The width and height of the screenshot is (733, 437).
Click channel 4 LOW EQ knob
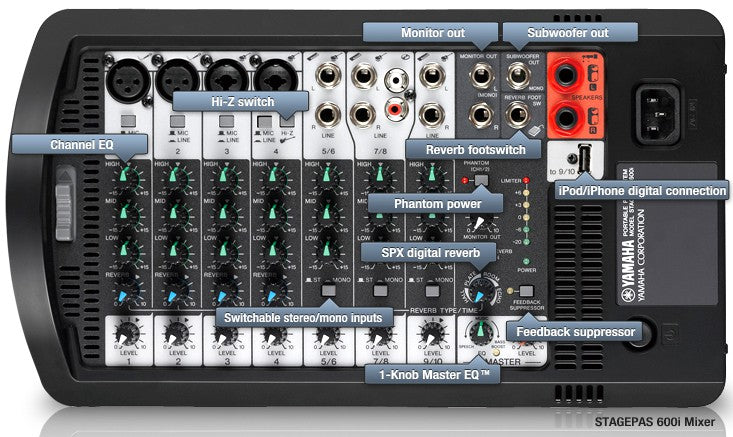[274, 251]
